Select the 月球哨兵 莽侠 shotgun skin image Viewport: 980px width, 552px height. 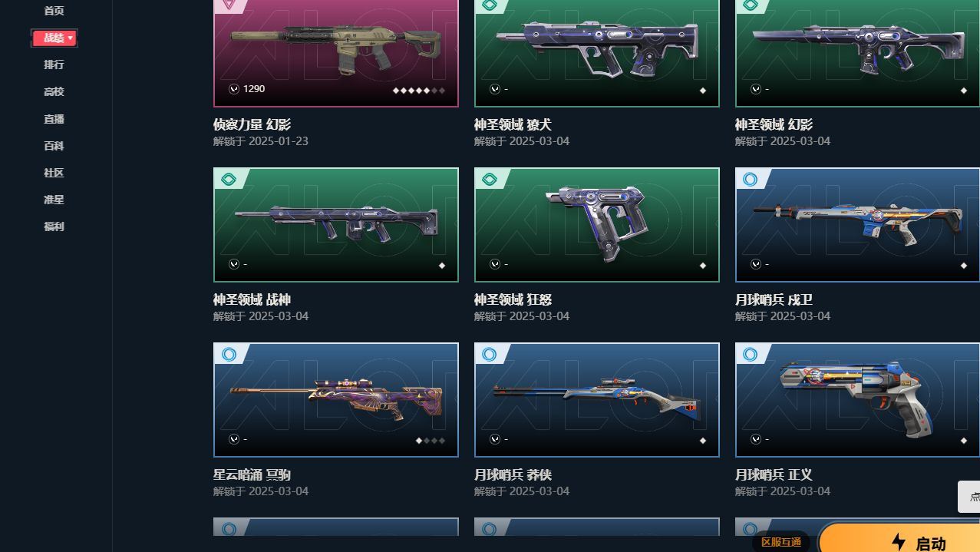[x=597, y=400]
